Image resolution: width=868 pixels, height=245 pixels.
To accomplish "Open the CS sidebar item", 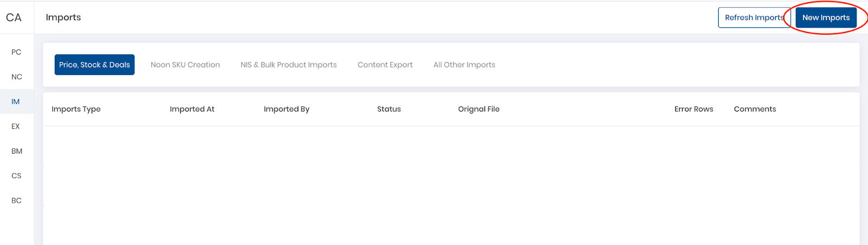I will click(16, 175).
